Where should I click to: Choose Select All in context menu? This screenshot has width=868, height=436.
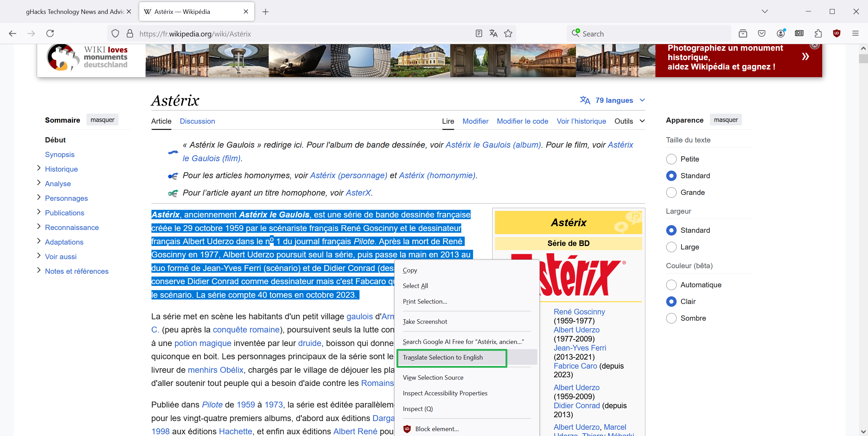(x=467, y=286)
